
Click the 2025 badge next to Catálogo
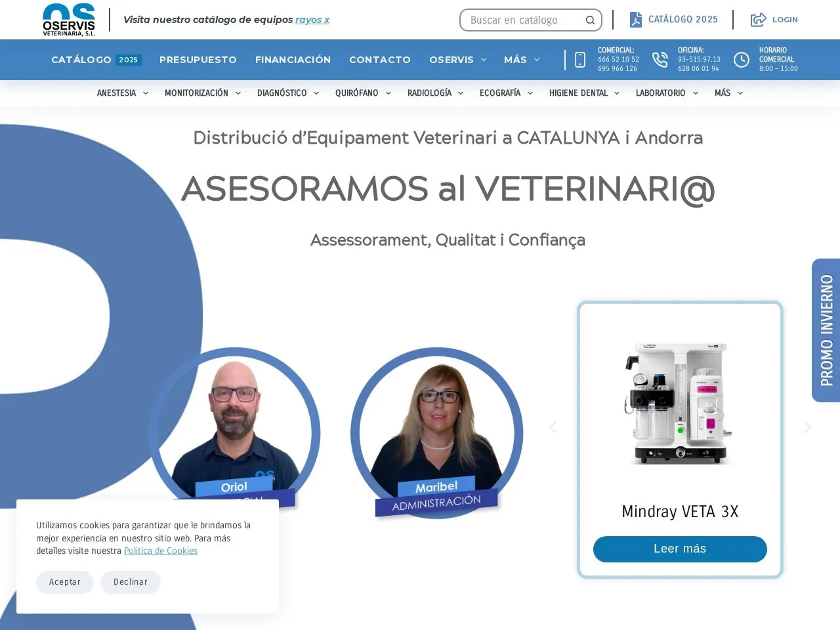coord(129,60)
